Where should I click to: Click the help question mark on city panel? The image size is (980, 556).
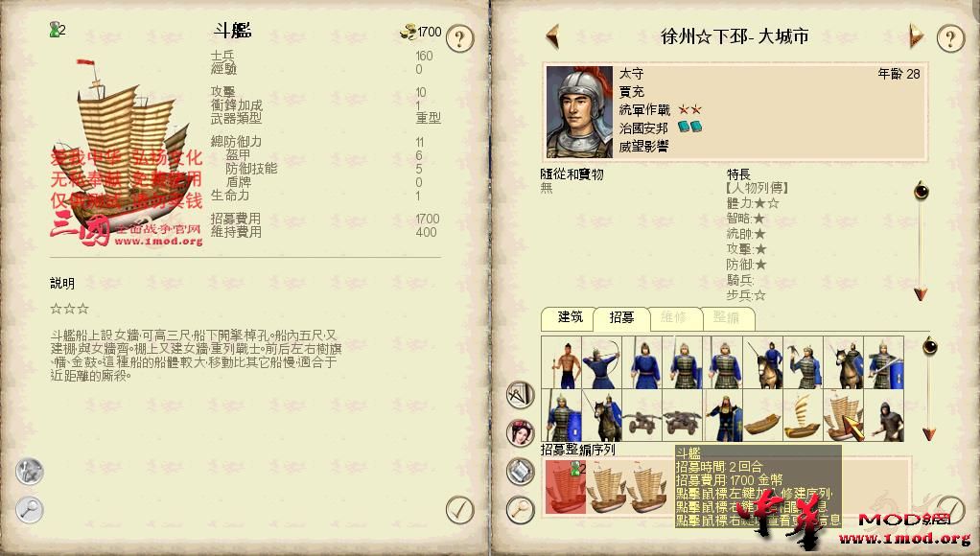[x=950, y=38]
